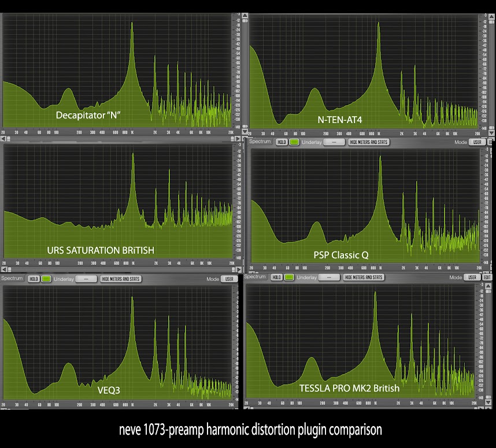Toggle HOLD in TESSLA PRO MK2 toolbar

pyautogui.click(x=276, y=277)
